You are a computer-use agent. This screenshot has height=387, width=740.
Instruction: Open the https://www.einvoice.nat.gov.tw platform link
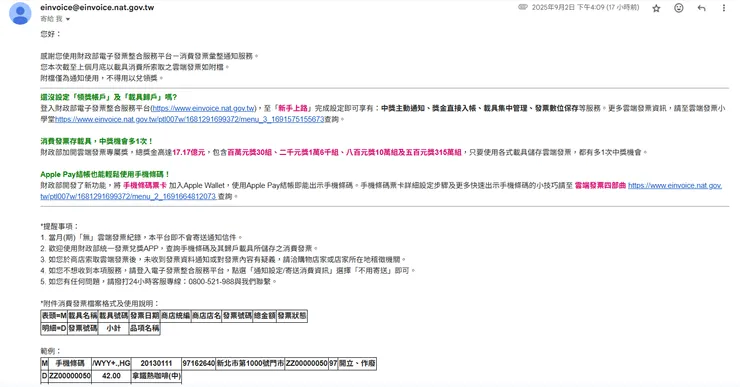pyautogui.click(x=203, y=108)
